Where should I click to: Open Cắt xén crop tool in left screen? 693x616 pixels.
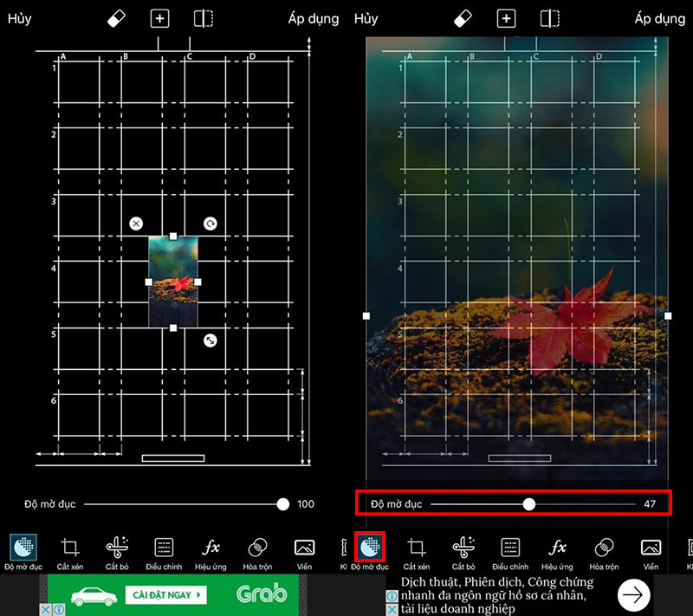pos(70,554)
